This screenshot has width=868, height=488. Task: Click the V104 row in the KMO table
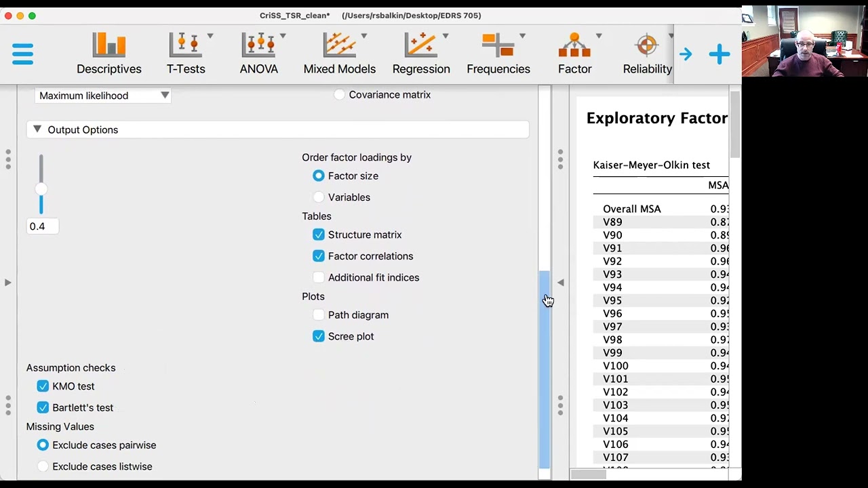point(661,418)
